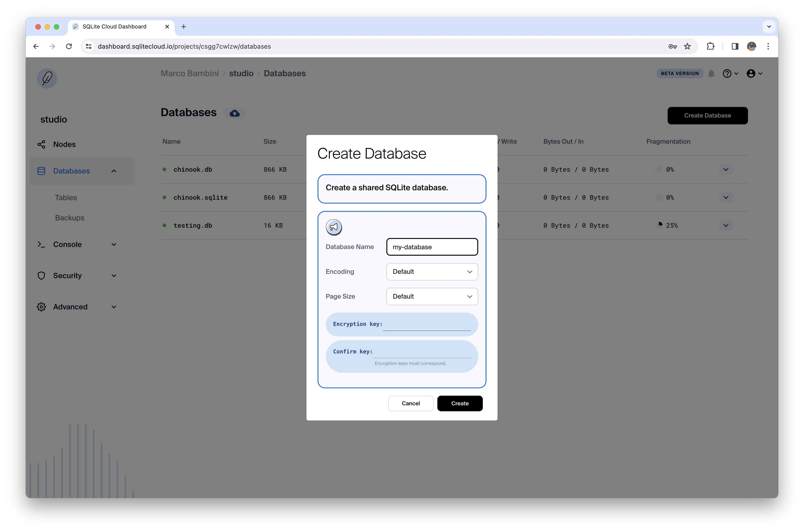This screenshot has height=532, width=804.
Task: Expand the chinook.sqlite row chevron
Action: [x=726, y=197]
